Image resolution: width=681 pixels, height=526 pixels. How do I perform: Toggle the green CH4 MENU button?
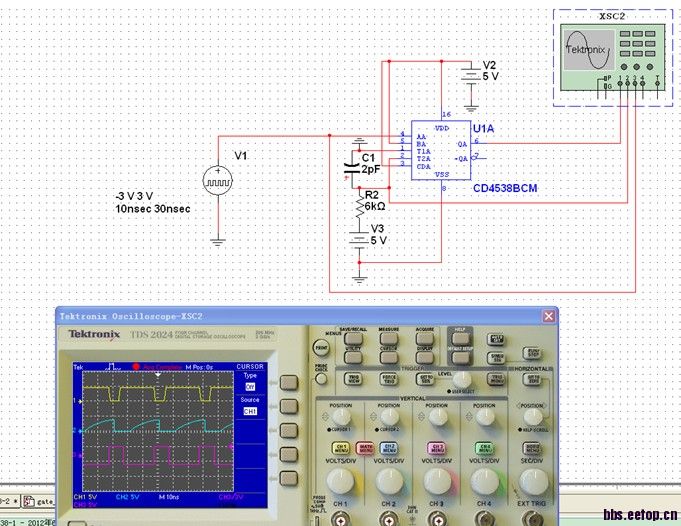484,448
